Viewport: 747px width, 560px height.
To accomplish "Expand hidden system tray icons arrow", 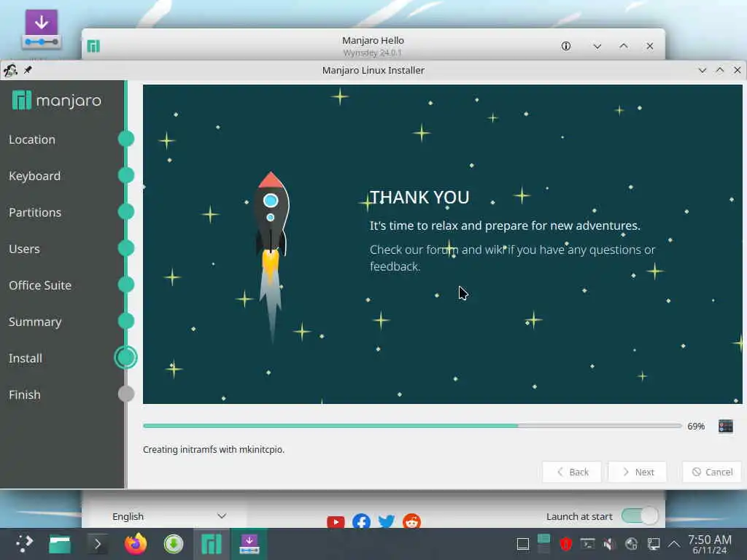I will (x=674, y=544).
